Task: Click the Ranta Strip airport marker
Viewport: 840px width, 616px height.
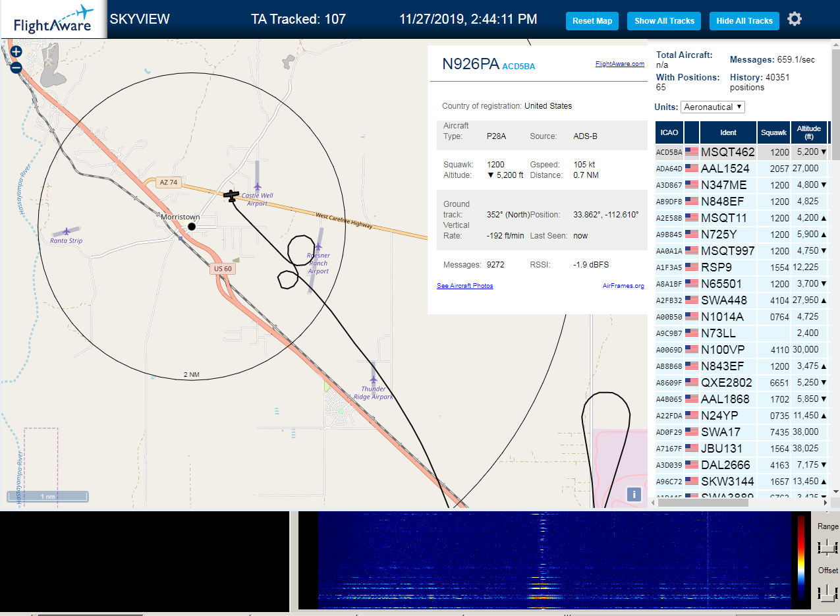Action: click(x=66, y=231)
